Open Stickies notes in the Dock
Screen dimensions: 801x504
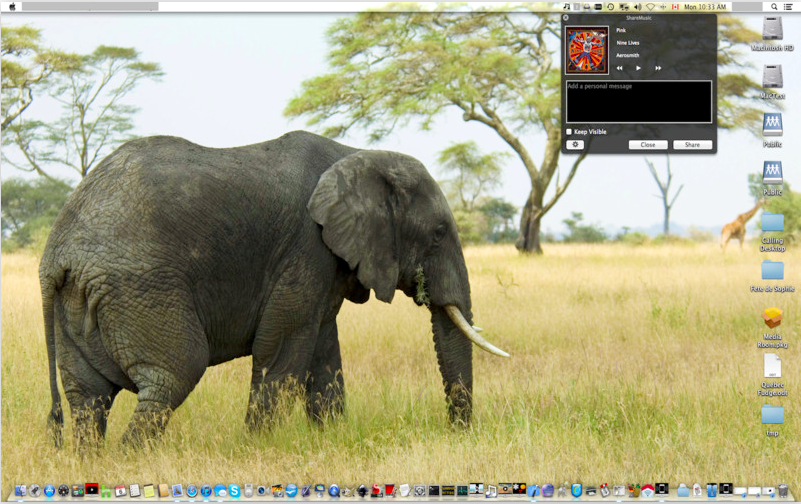[149, 491]
